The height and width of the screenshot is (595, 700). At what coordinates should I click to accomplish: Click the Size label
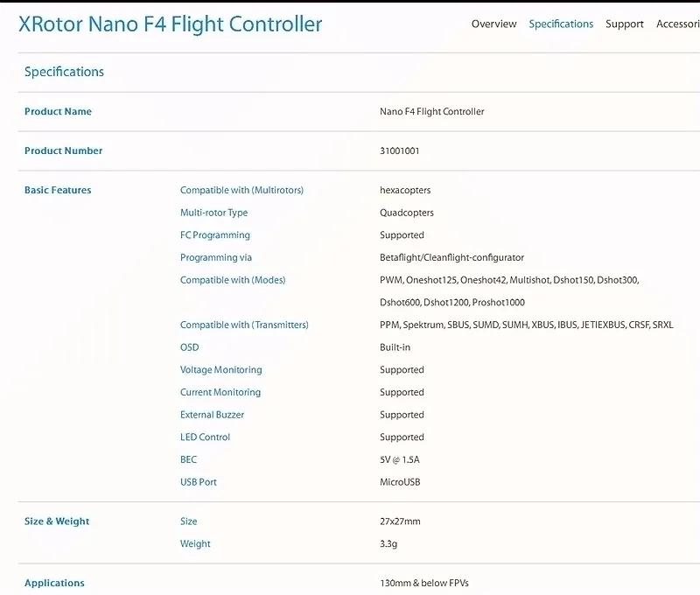click(188, 521)
